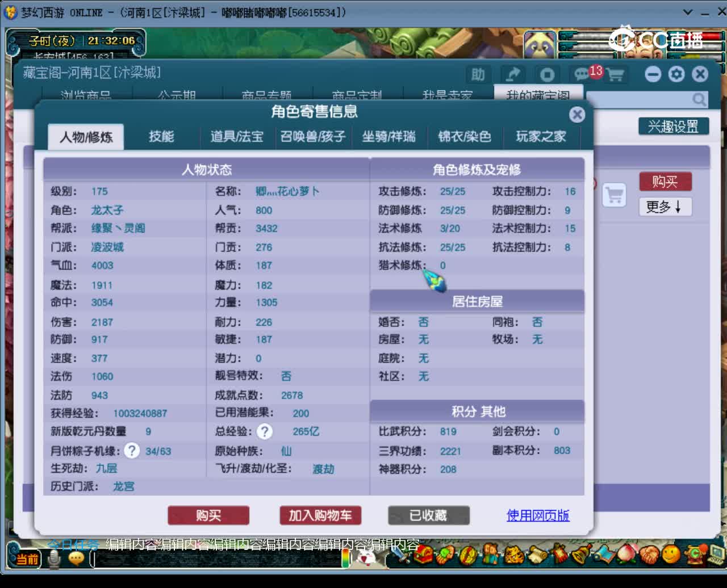The width and height of the screenshot is (727, 588).
Task: Open 使用网页版 link
Action: point(538,515)
